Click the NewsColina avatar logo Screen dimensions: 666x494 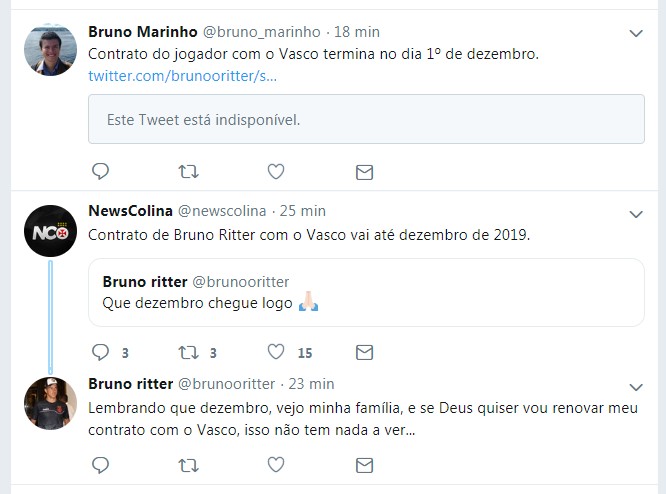[50, 231]
